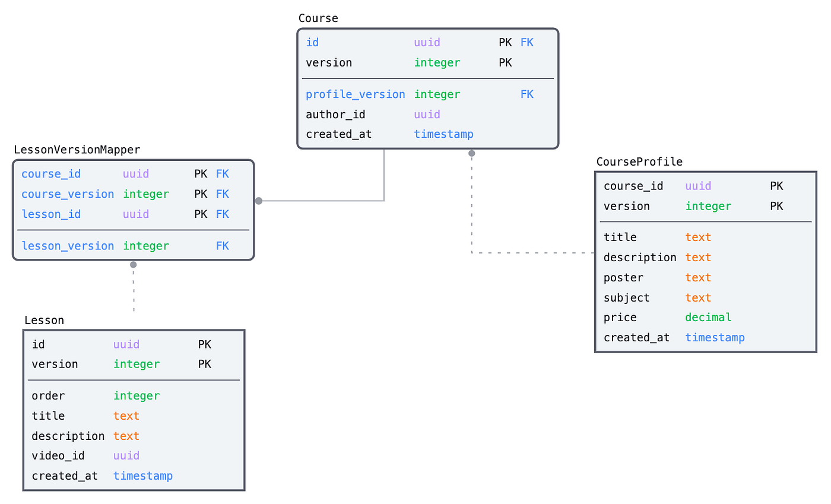831x504 pixels.
Task: Select the id row in the Course table
Action: [x=356, y=42]
